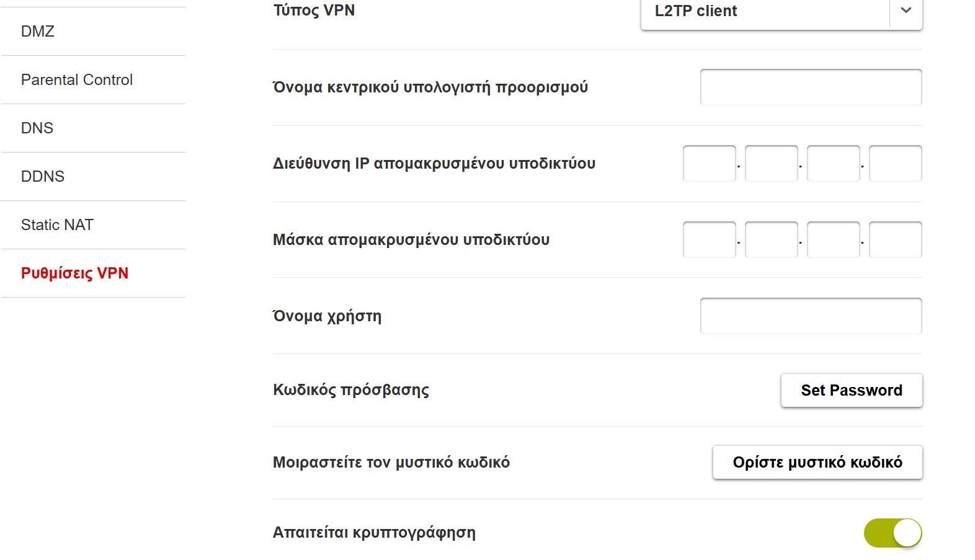Click the Όνομα χρήστη text field
The image size is (975, 560).
coord(811,316)
